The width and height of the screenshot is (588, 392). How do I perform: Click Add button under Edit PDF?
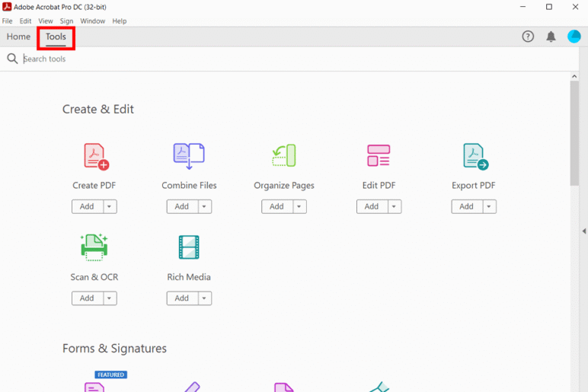coord(372,206)
